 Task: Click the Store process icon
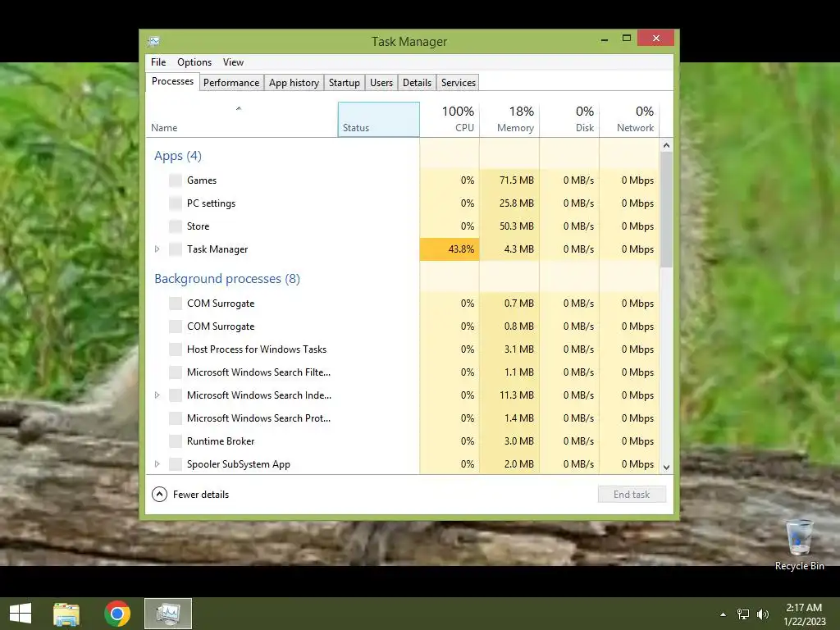(176, 226)
